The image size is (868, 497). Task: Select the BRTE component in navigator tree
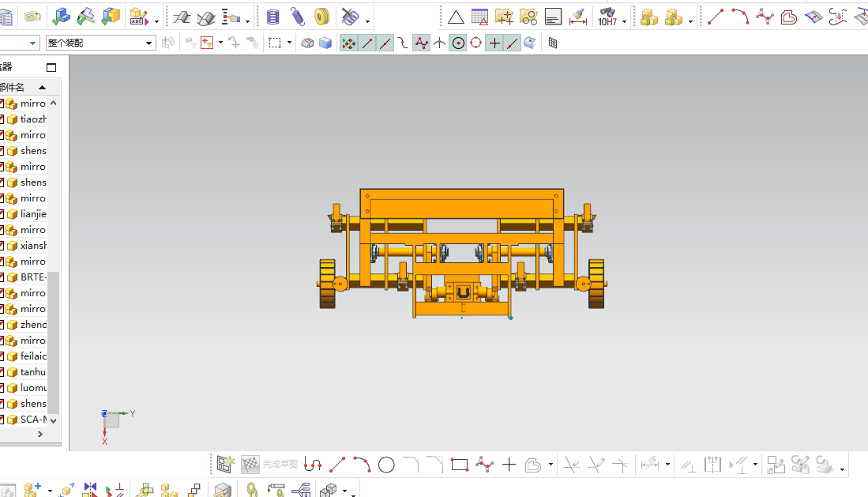(x=33, y=277)
